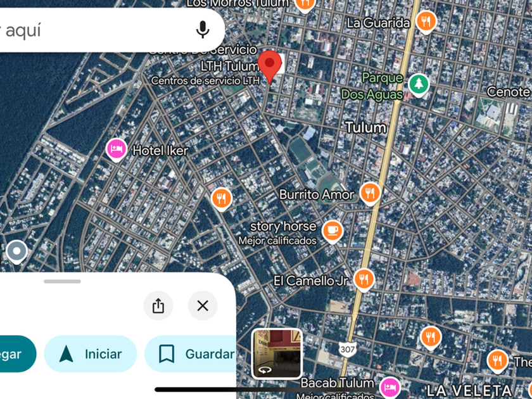Click the 'LTH Tulum' text label
Image resolution: width=532 pixels, height=399 pixels.
(x=229, y=66)
